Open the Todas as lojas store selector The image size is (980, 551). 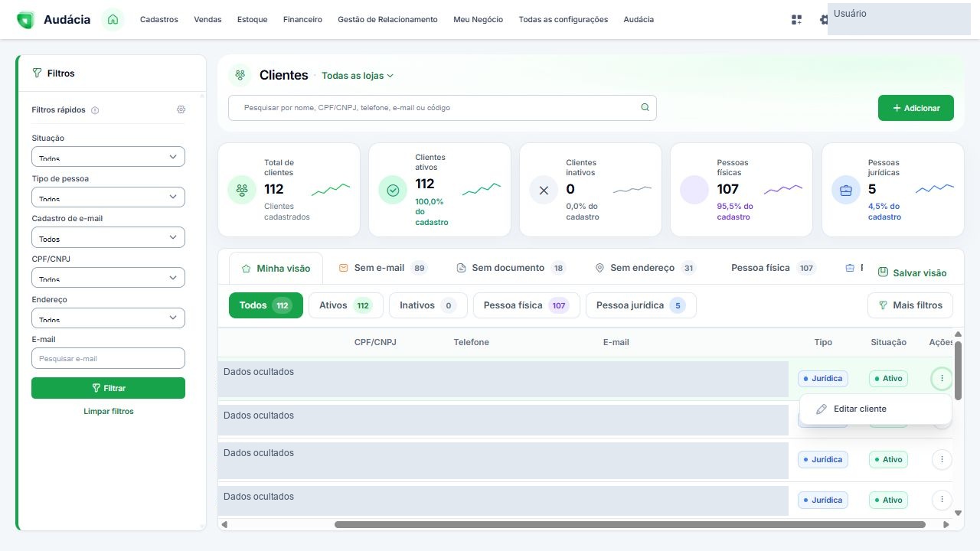[x=358, y=76]
